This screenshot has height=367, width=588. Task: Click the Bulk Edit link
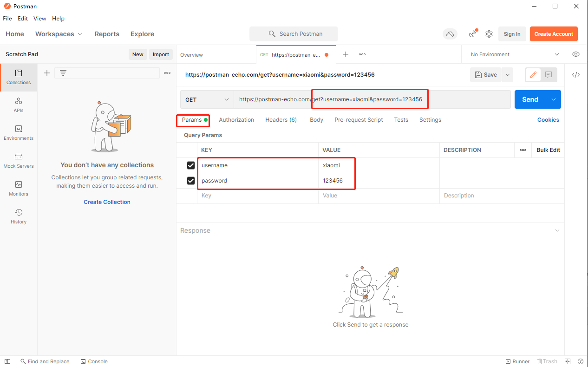(548, 150)
